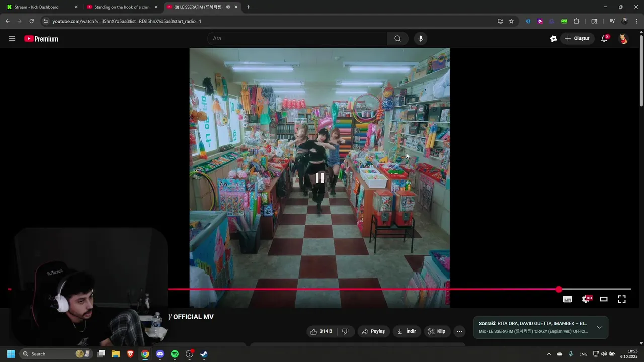Download the video with İndir
The image size is (644, 362).
pyautogui.click(x=407, y=331)
